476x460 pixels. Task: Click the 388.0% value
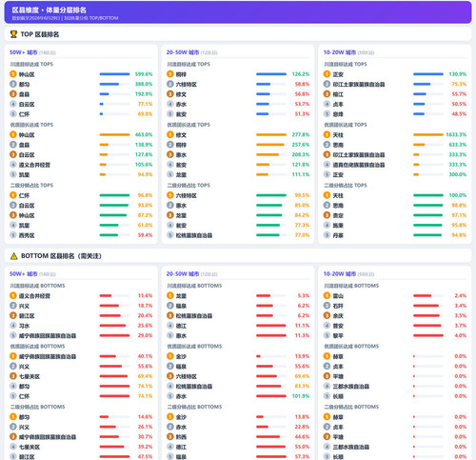click(144, 84)
